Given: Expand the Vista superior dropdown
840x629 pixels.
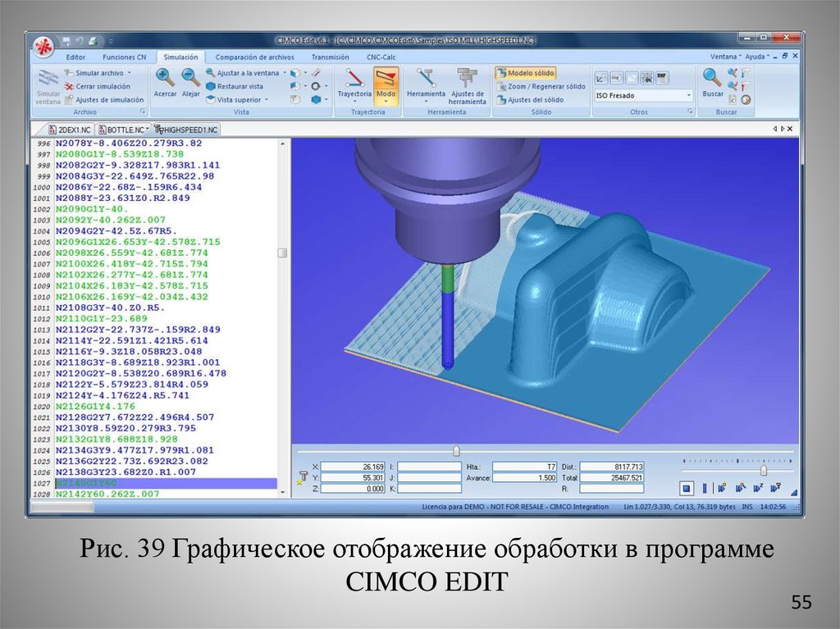Looking at the screenshot, I should (x=267, y=100).
